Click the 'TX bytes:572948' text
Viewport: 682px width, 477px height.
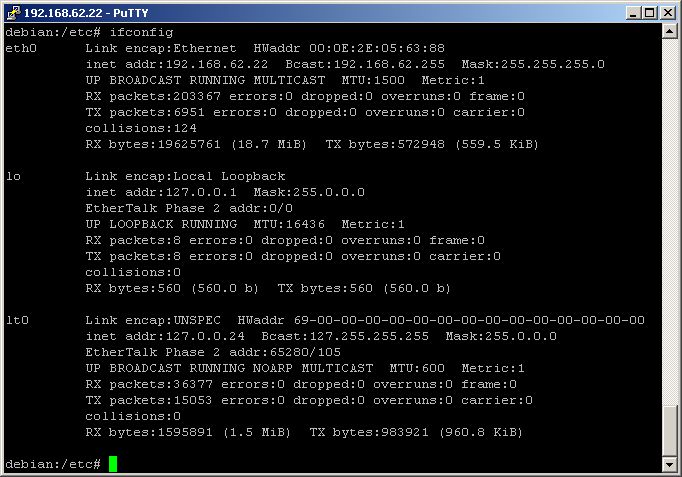click(x=385, y=144)
